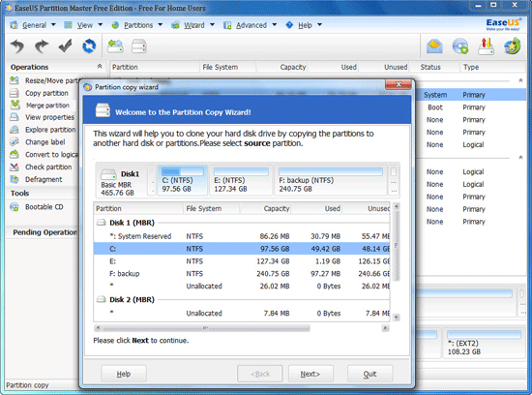Select Change label operation
The image size is (532, 395).
tap(38, 142)
